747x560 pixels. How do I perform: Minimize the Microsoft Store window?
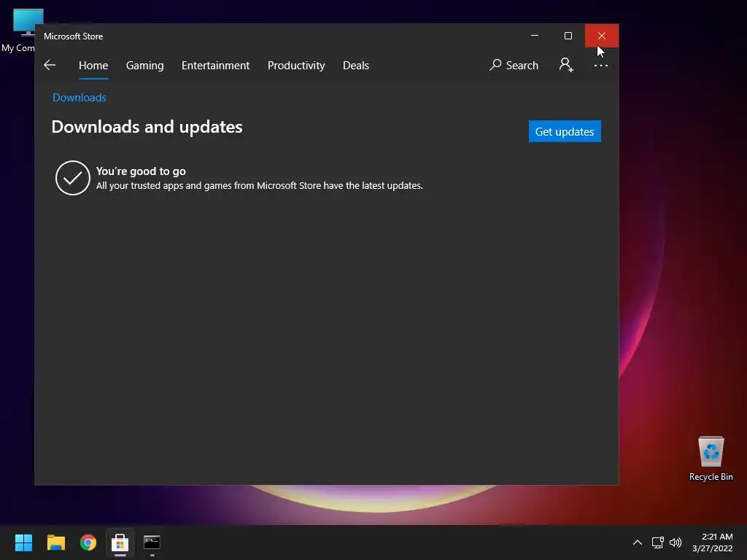pyautogui.click(x=535, y=36)
